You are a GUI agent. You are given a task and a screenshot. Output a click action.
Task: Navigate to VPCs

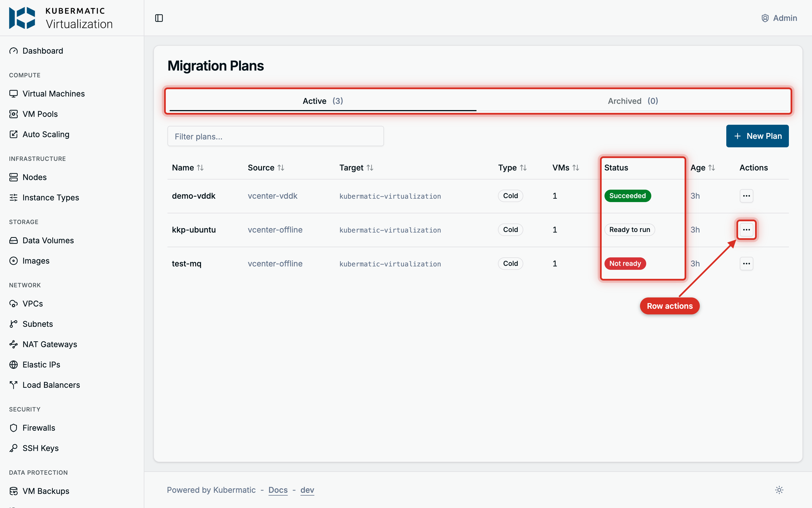pyautogui.click(x=26, y=303)
